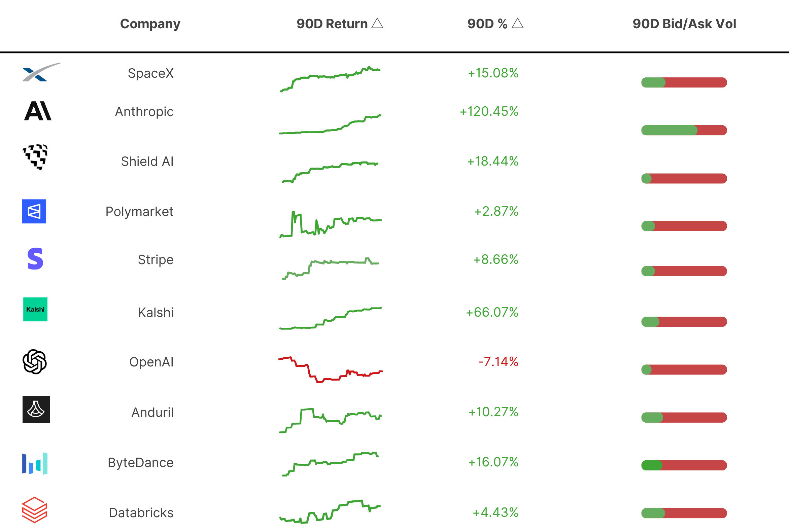Select the Kalshi logo icon
790x532 pixels.
point(35,310)
